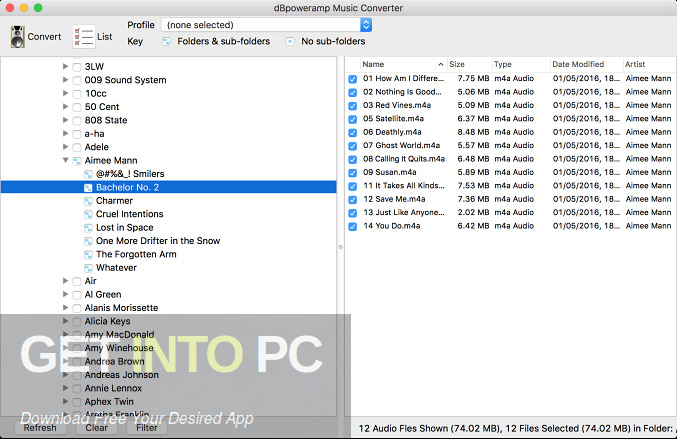Image resolution: width=677 pixels, height=439 pixels.
Task: Uncheck 05 Satellite.m4a
Action: [353, 119]
